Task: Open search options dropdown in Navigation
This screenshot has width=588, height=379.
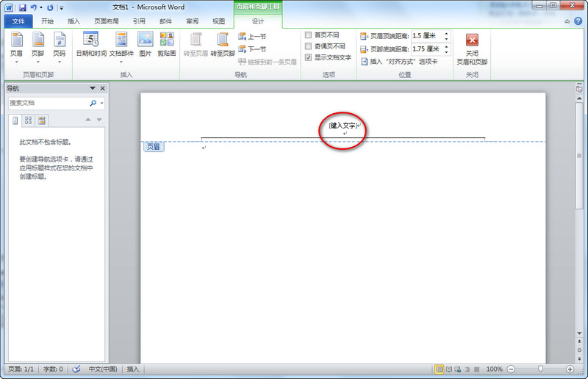Action: point(101,103)
